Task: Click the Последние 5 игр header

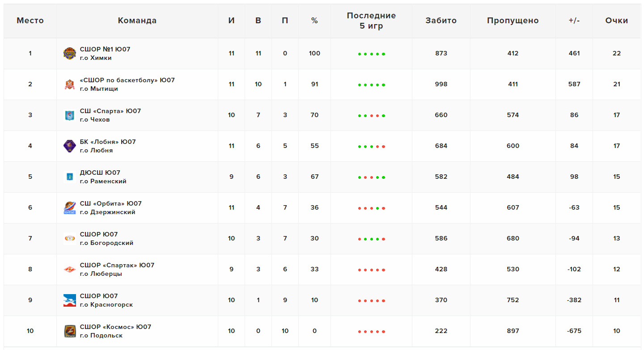Action: (x=371, y=21)
